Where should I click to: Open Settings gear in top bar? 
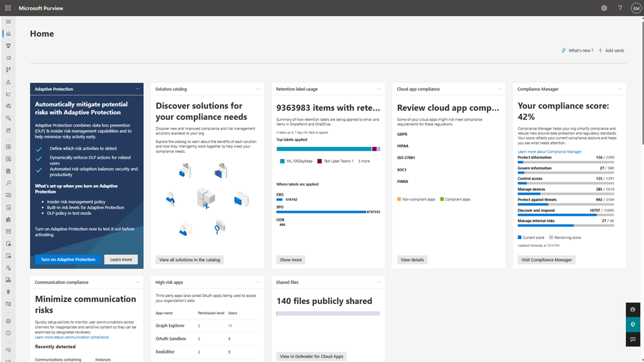tap(604, 8)
